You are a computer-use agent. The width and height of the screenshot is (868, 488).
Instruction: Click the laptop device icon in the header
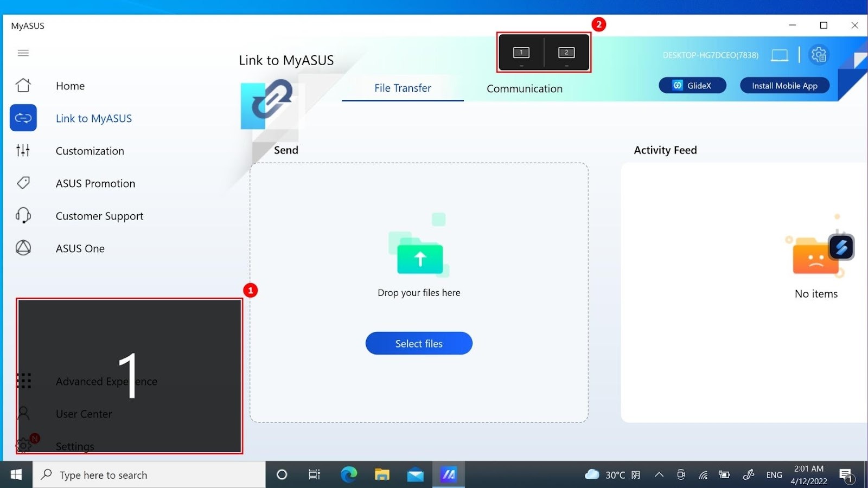pyautogui.click(x=780, y=55)
